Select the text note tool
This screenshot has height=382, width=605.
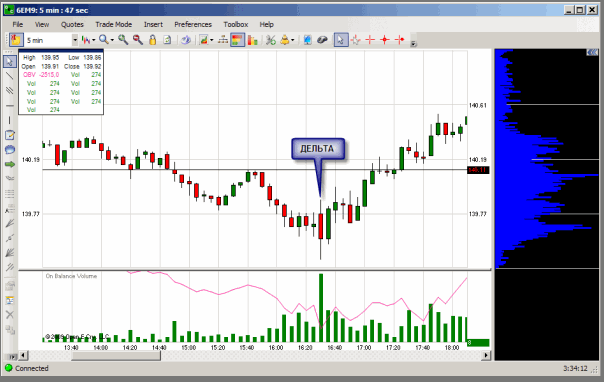(x=10, y=135)
